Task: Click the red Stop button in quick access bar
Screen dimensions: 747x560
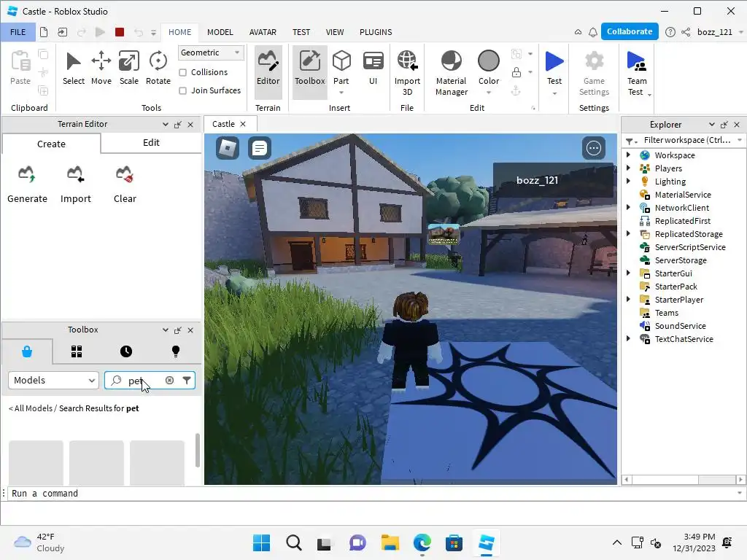Action: click(120, 32)
